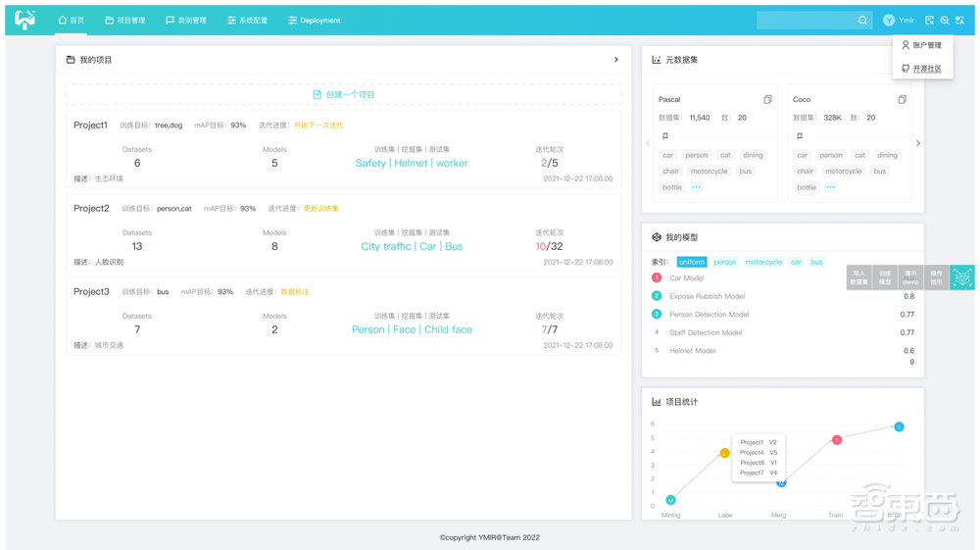Open the 开源社区 link in the dropdown

926,69
